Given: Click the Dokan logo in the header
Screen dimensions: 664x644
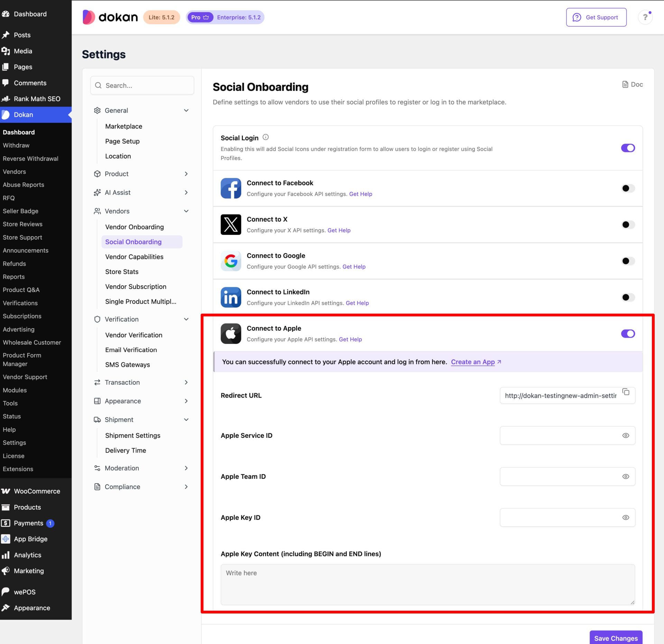Looking at the screenshot, I should [x=110, y=17].
